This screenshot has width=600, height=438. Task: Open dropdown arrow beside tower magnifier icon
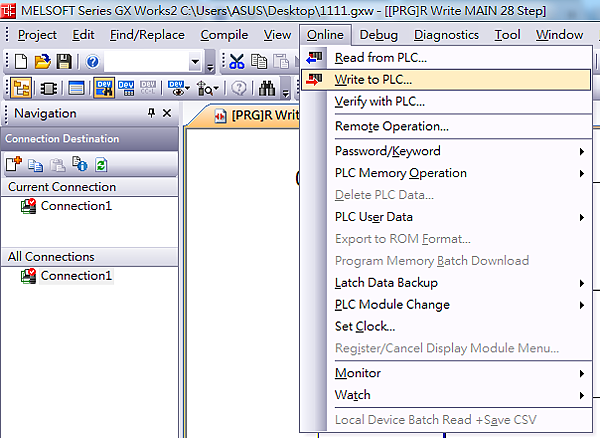pyautogui.click(x=216, y=89)
